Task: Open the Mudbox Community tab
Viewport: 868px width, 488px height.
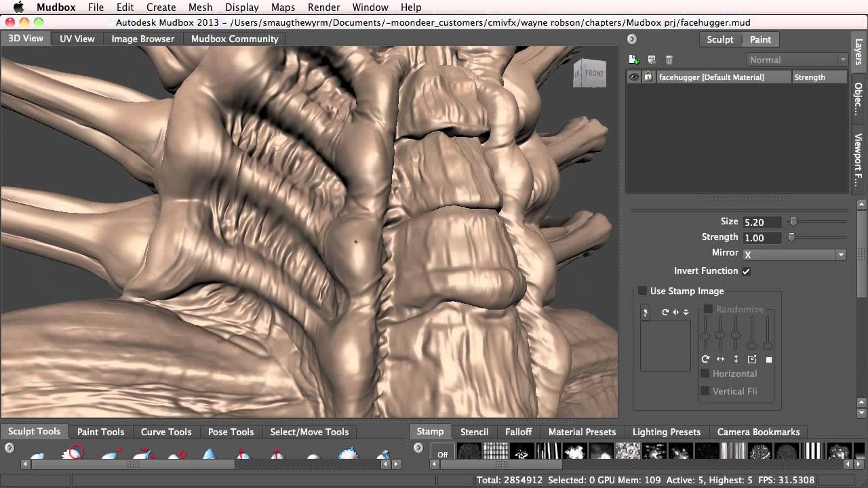Action: pyautogui.click(x=235, y=39)
